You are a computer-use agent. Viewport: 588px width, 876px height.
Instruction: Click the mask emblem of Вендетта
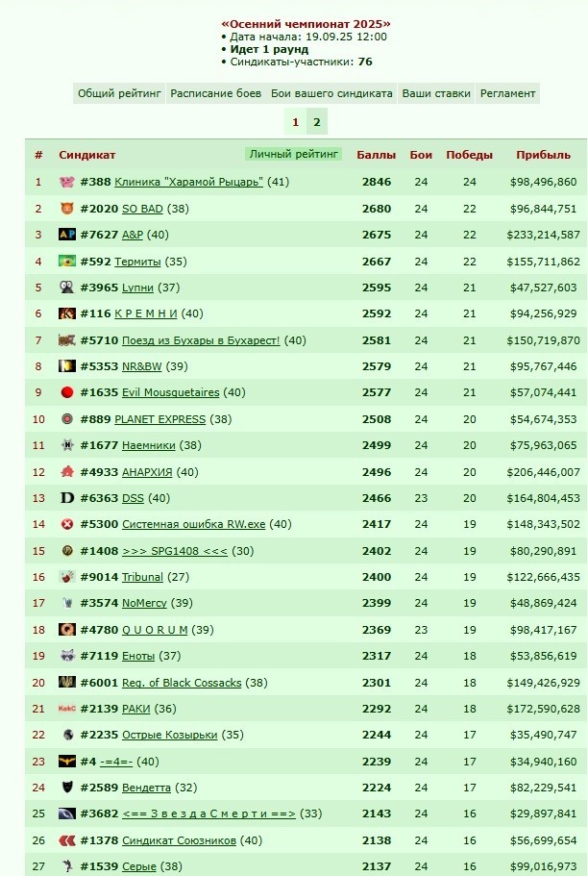click(67, 788)
